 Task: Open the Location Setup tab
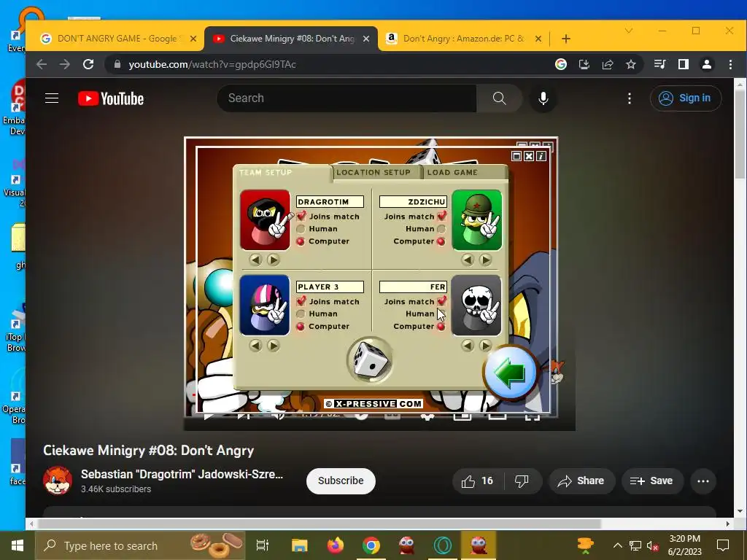click(x=373, y=172)
